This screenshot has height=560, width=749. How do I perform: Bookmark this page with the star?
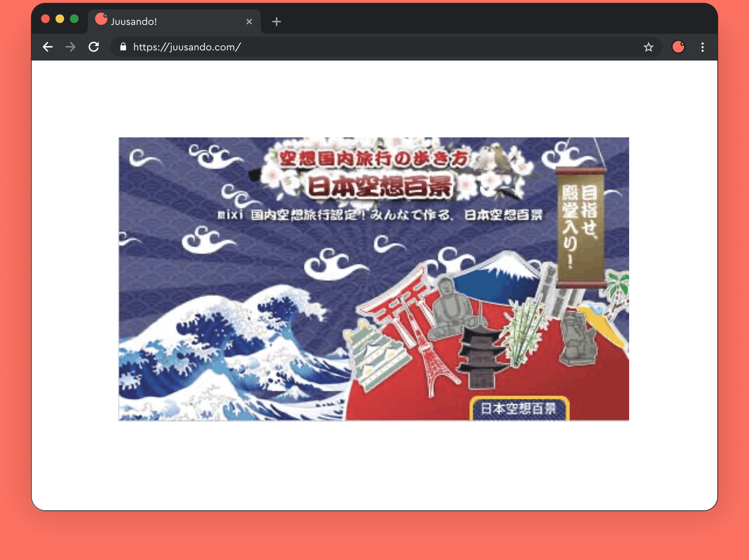tap(648, 47)
